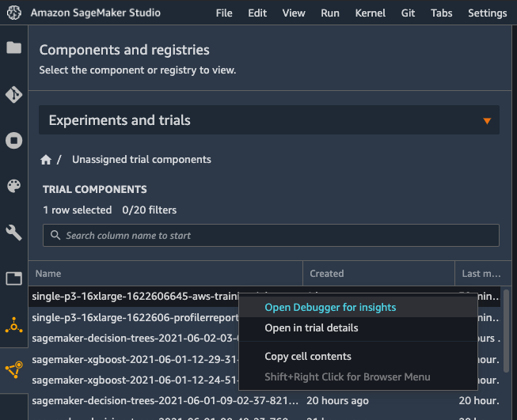Sort by the Last modified column header

pyautogui.click(x=483, y=274)
